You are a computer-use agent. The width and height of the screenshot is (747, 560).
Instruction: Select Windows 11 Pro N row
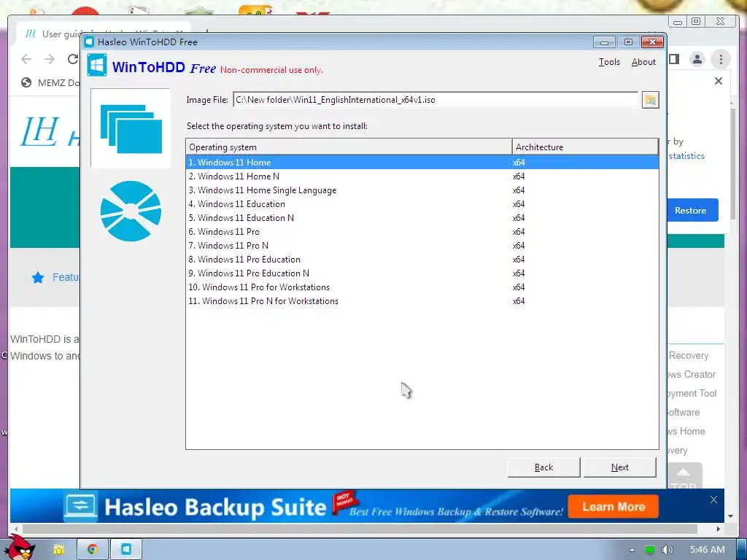coord(422,245)
